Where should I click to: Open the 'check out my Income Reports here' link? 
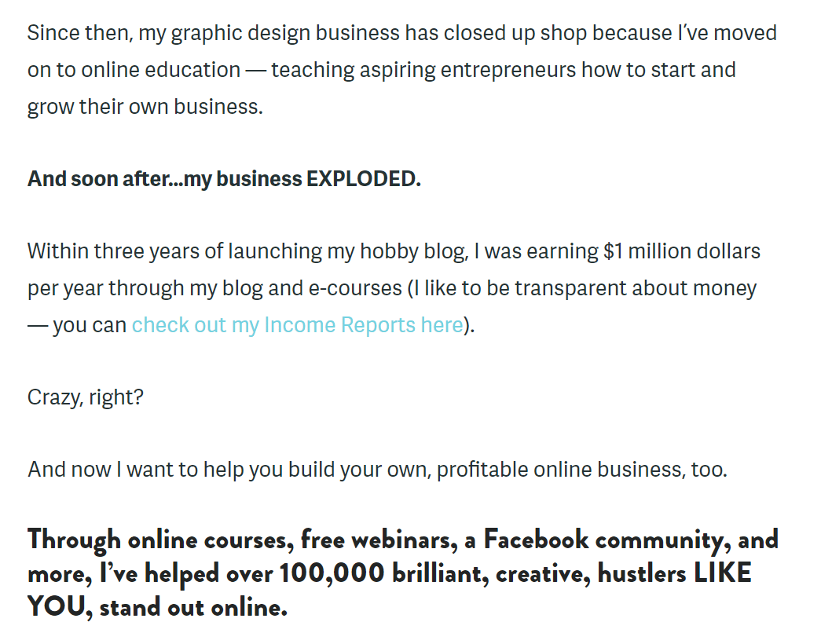click(298, 324)
